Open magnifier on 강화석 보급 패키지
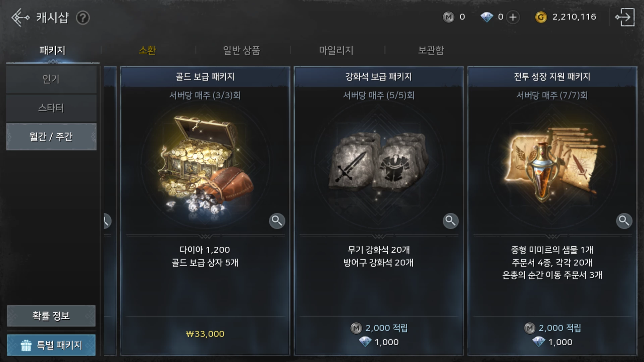The height and width of the screenshot is (362, 644). coord(450,221)
